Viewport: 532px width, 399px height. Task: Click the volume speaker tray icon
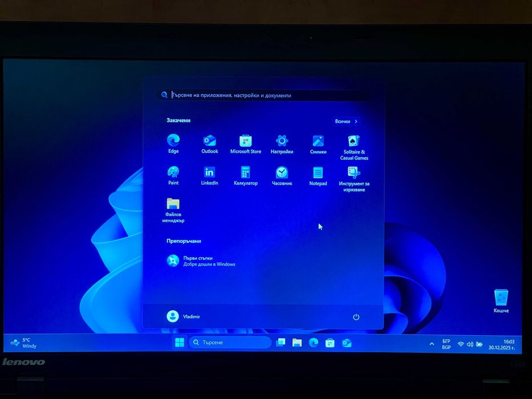(470, 344)
